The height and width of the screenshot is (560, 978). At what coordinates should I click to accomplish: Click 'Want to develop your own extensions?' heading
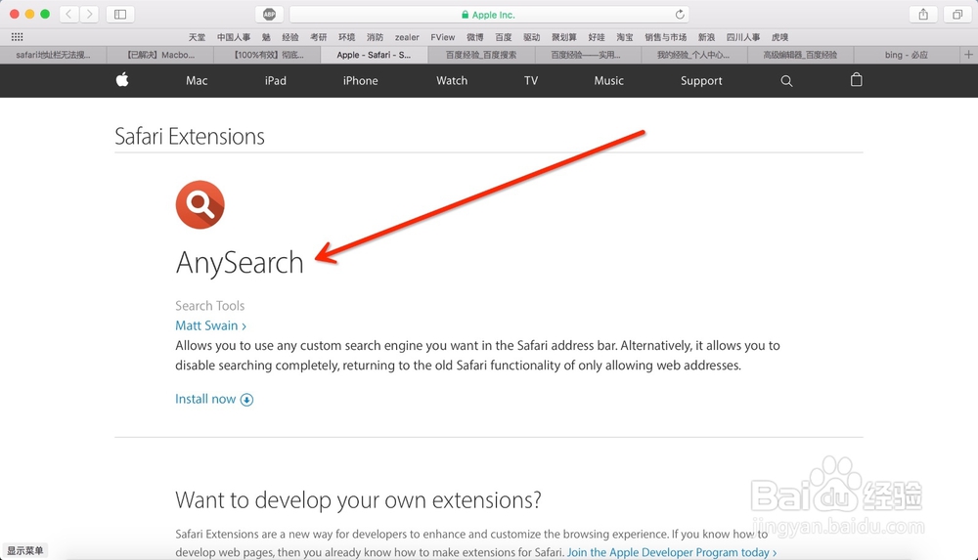(x=358, y=500)
